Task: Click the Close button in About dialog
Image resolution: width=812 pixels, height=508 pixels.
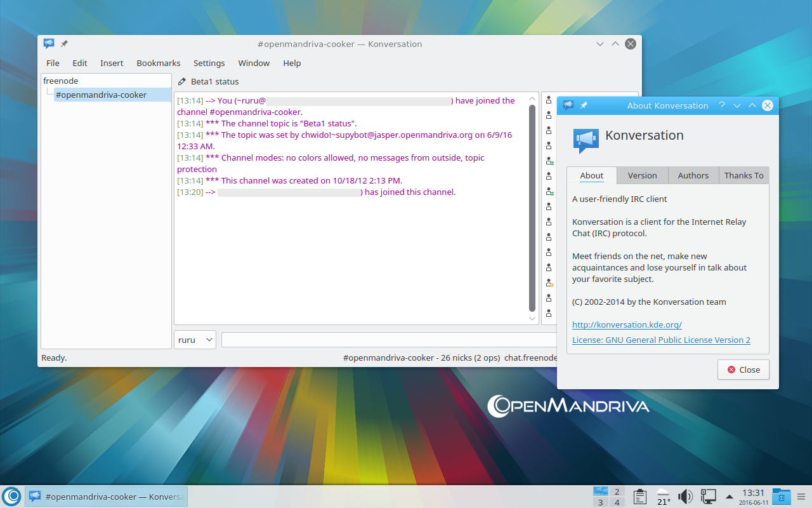Action: tap(743, 370)
